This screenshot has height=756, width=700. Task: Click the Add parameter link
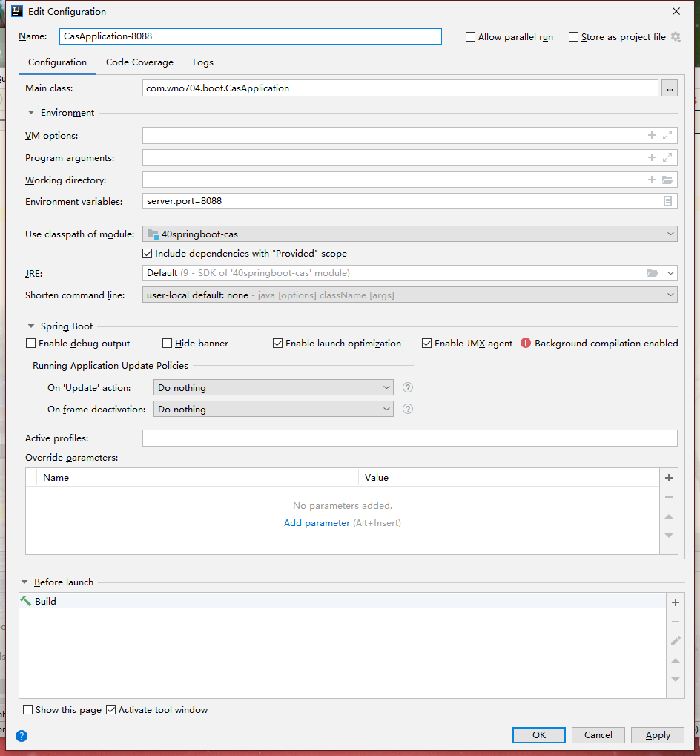pos(317,523)
